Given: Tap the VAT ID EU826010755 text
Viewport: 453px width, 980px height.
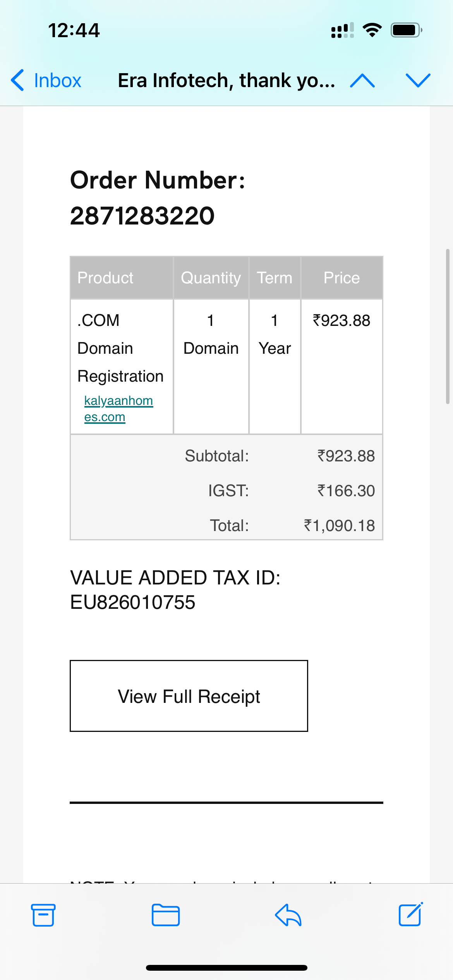Looking at the screenshot, I should click(x=175, y=590).
